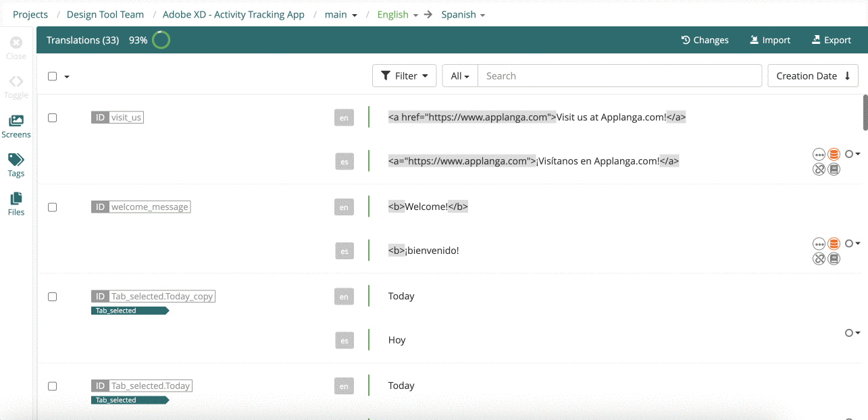868x420 pixels.
Task: Click orange database icon on welcome_message row
Action: point(834,244)
